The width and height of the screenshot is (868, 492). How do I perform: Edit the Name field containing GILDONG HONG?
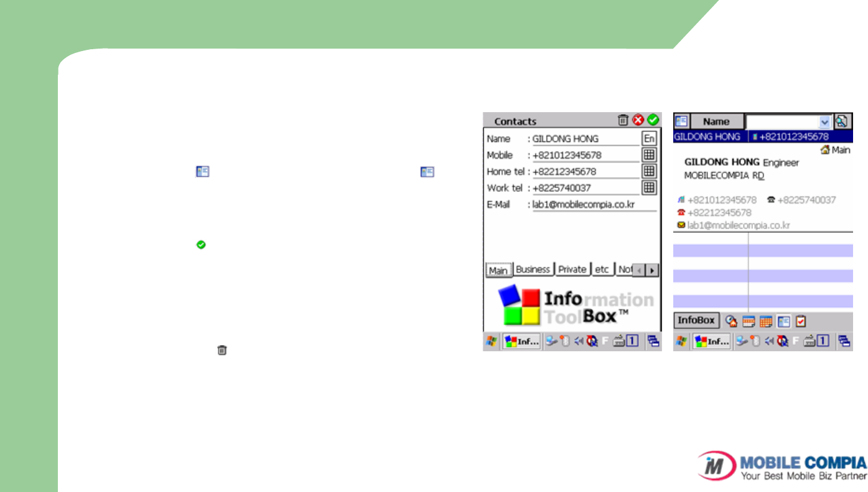[x=586, y=139]
